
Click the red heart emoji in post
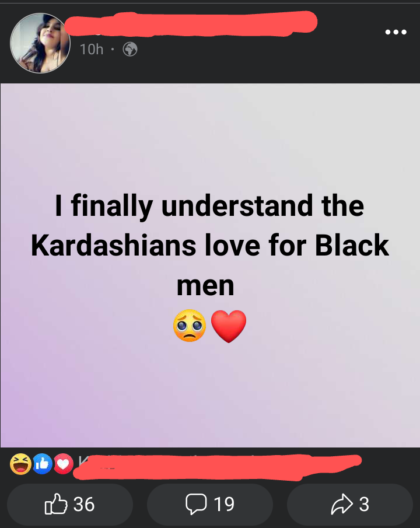click(229, 326)
